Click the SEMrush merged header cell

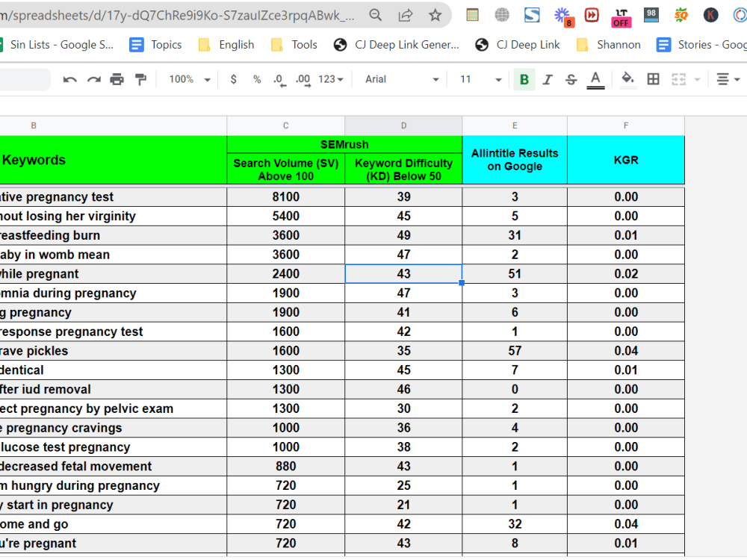(344, 144)
